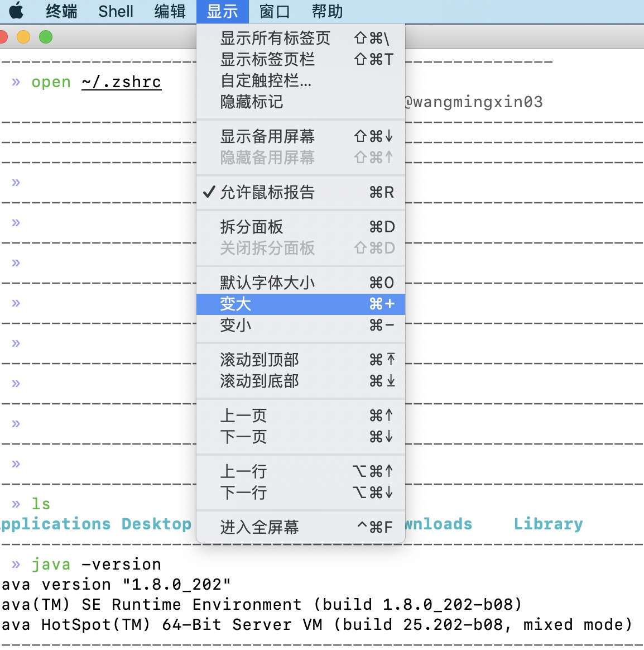Click the yellow minimize window button
The width and height of the screenshot is (644, 650).
click(x=23, y=37)
